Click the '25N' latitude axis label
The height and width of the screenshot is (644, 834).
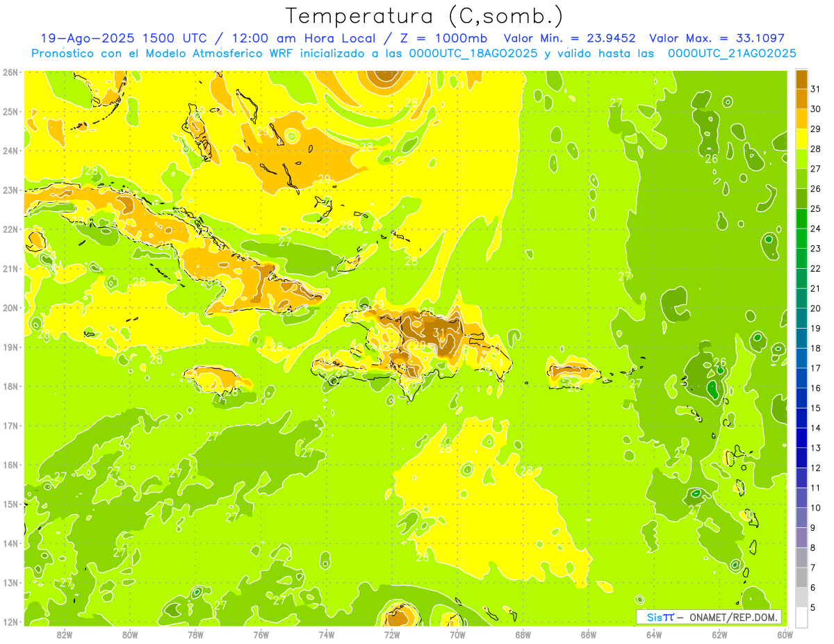point(10,111)
